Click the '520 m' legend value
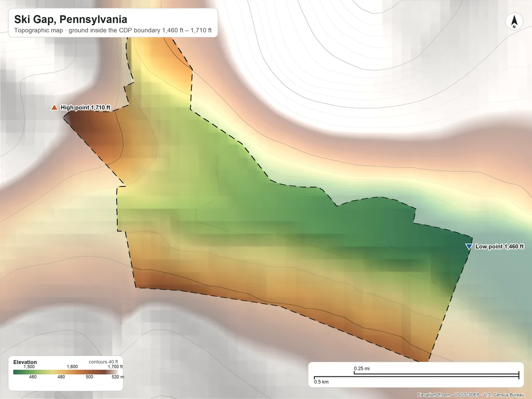532x399 pixels. (x=117, y=377)
